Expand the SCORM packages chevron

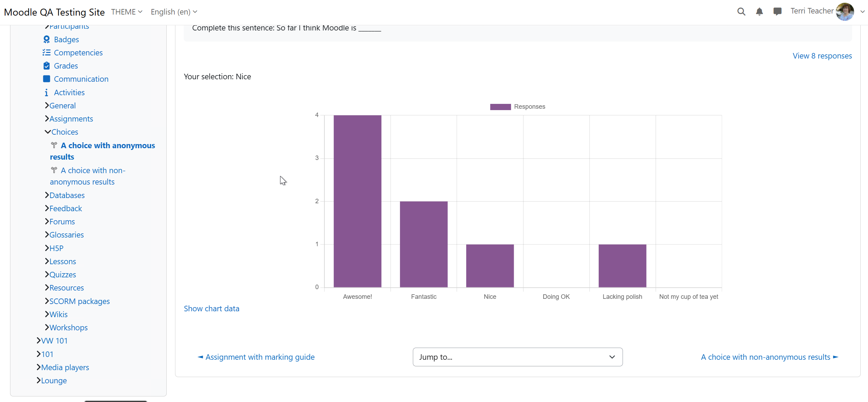click(x=47, y=301)
